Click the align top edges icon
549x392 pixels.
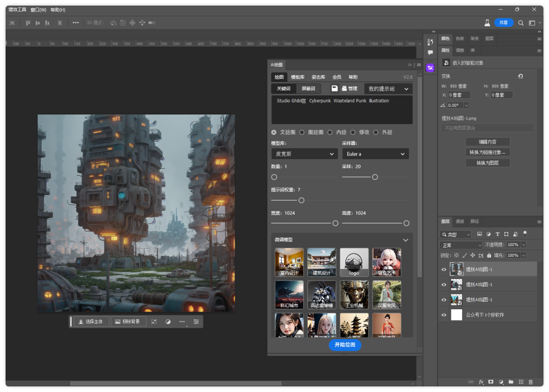click(28, 23)
